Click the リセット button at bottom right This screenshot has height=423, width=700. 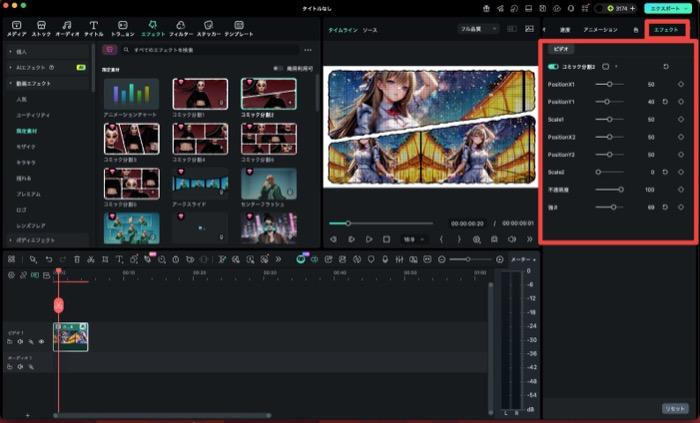(x=675, y=409)
